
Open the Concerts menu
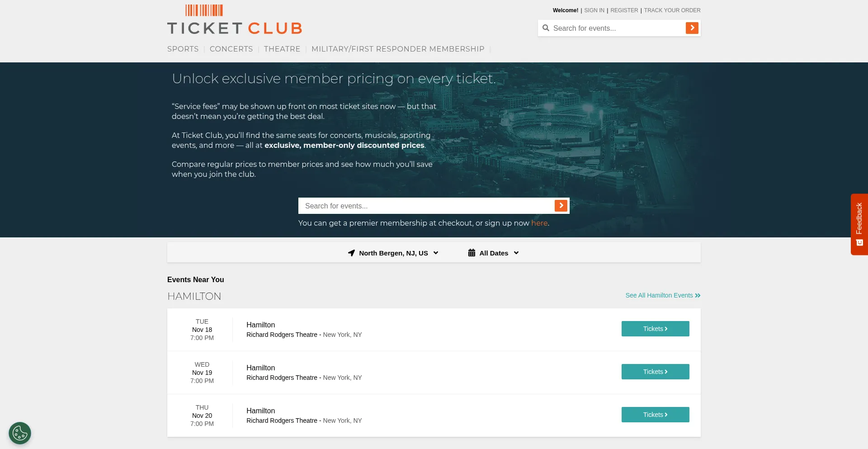click(231, 49)
